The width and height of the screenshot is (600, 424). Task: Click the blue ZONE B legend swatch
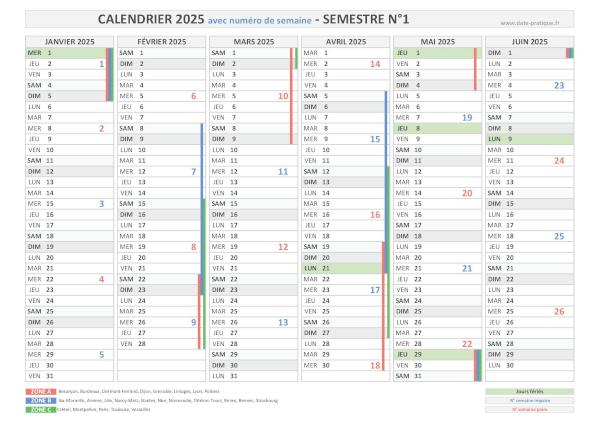coord(41,401)
